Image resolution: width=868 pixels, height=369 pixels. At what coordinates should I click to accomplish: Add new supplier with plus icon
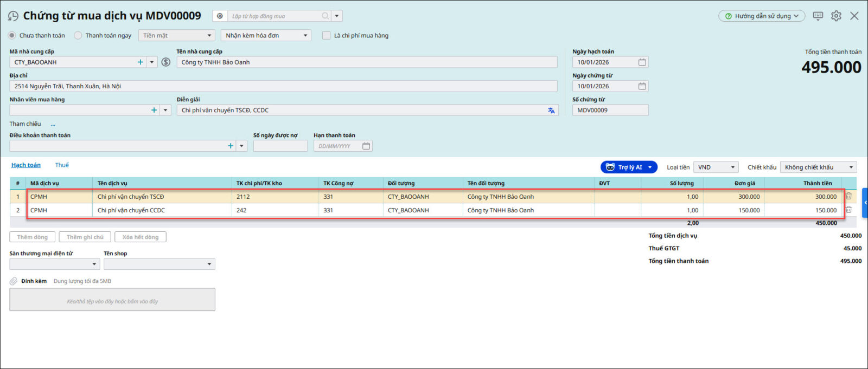tap(141, 62)
